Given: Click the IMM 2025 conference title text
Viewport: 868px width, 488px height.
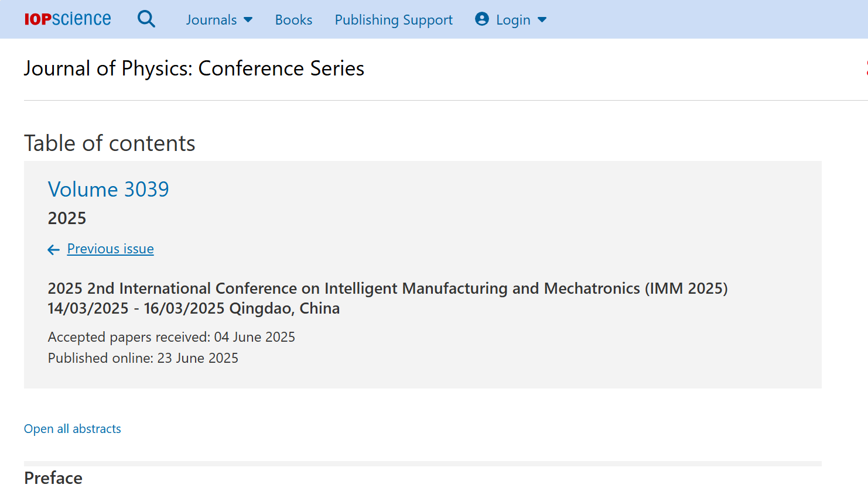Looking at the screenshot, I should [387, 288].
